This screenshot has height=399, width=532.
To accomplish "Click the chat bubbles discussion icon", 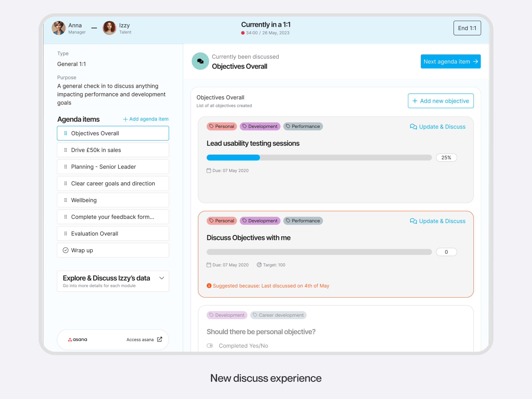I will tap(200, 61).
